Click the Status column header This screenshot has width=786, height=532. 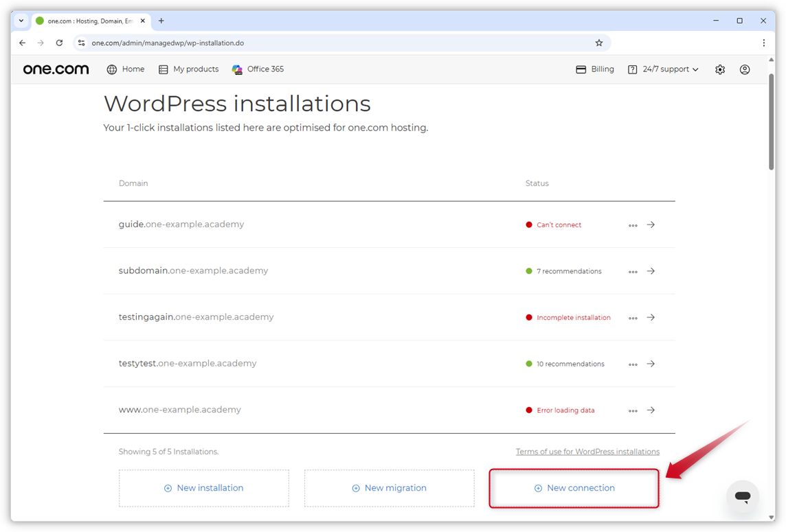(537, 183)
